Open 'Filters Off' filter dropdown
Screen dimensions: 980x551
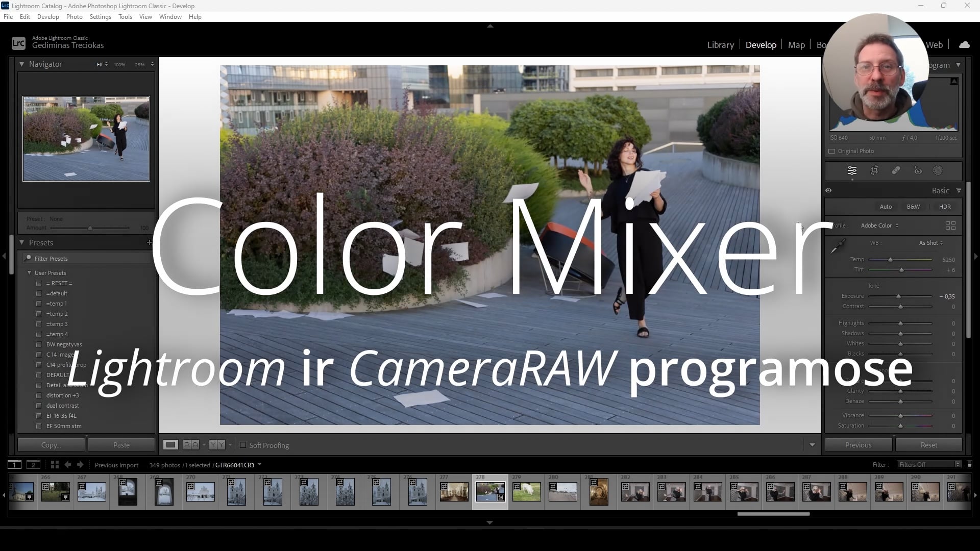[929, 465]
